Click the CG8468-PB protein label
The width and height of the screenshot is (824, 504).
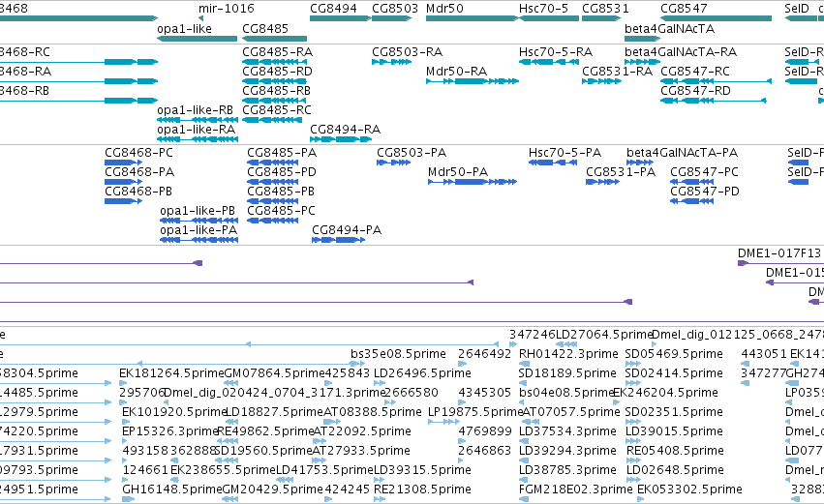[x=138, y=192]
